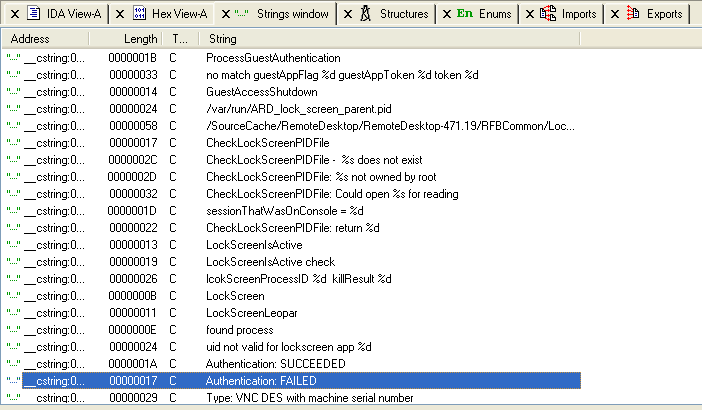Screen dimensions: 702x410
Task: Close the Exports tab
Action: pos(615,14)
